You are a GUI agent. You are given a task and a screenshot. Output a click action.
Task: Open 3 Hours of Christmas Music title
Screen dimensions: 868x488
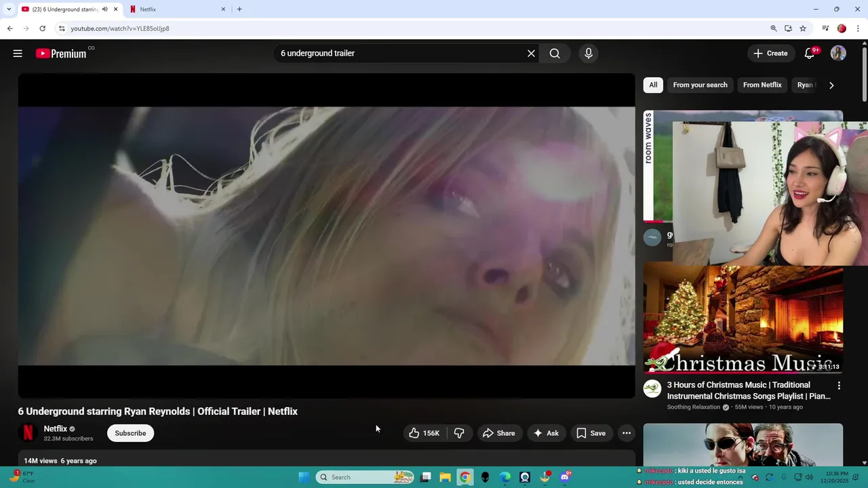[749, 390]
